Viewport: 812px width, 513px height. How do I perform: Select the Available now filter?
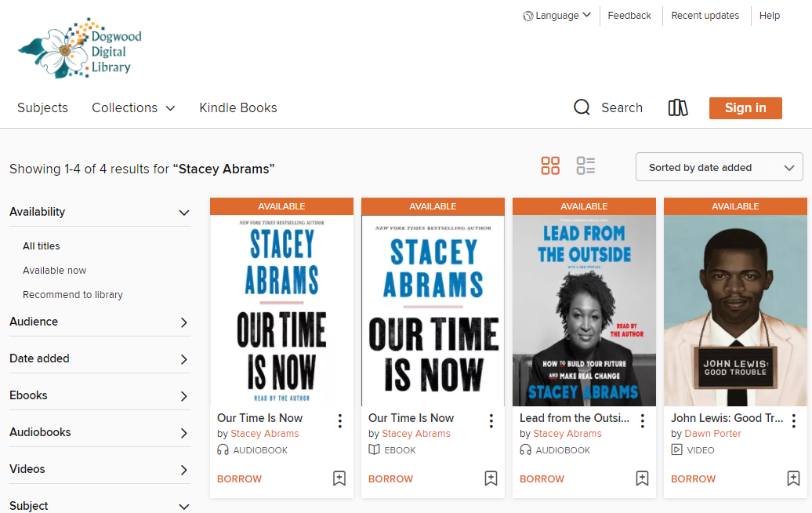click(55, 271)
